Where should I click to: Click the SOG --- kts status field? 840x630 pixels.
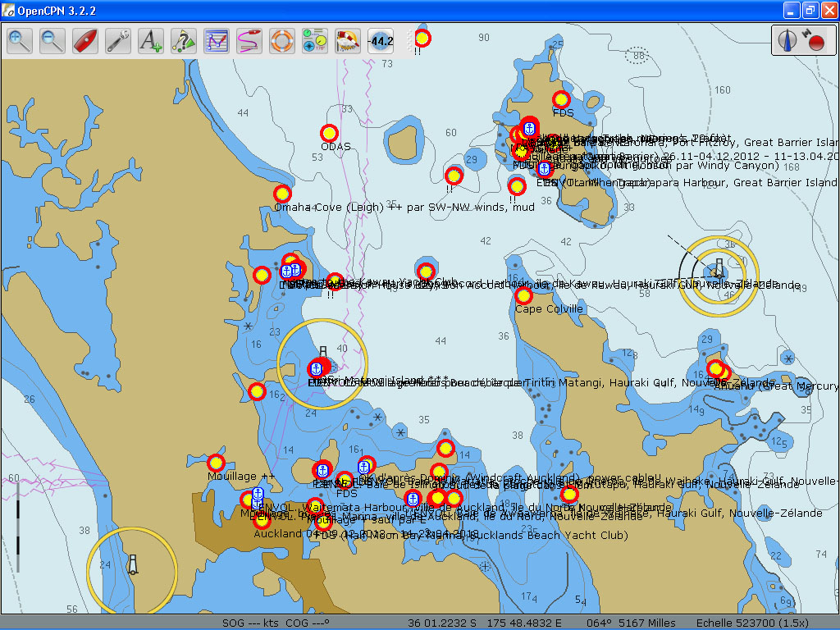(250, 623)
